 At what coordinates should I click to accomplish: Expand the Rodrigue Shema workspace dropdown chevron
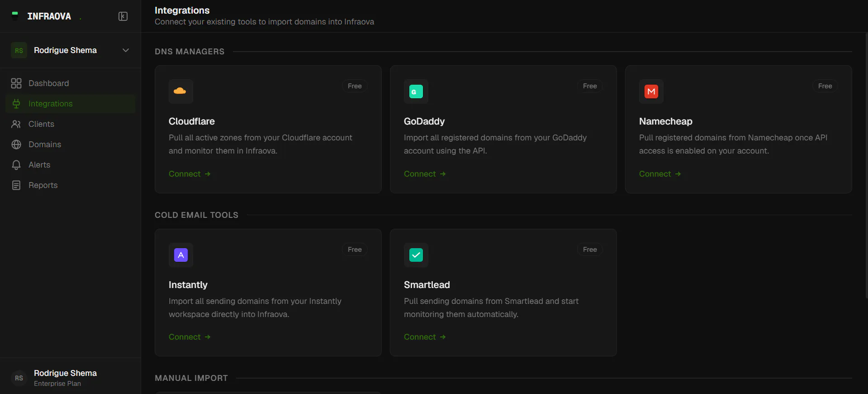pos(126,50)
